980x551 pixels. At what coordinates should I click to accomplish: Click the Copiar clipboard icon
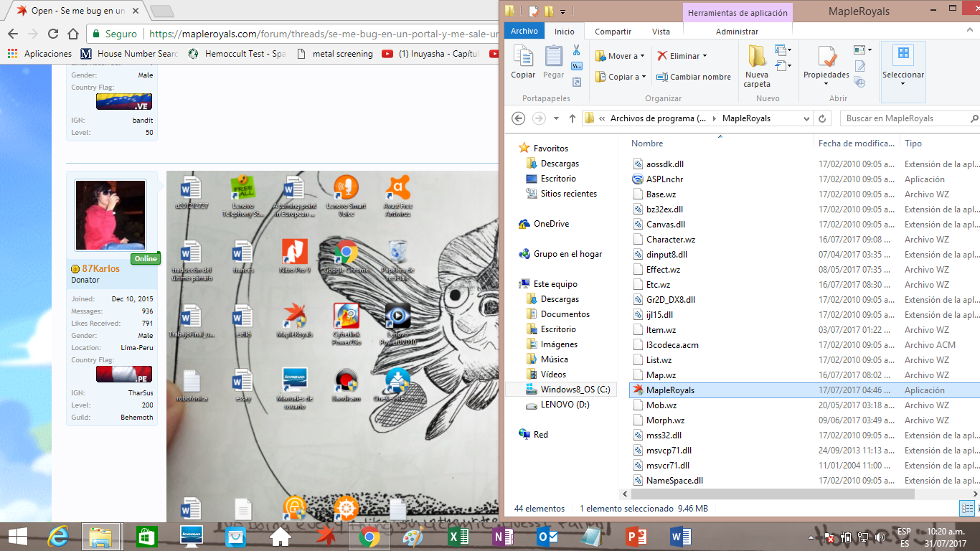tap(523, 62)
